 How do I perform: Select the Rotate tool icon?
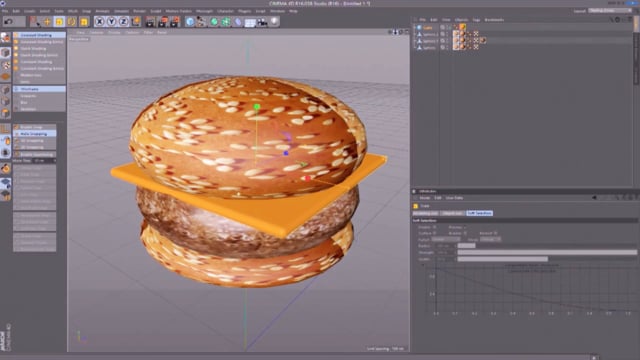click(72, 22)
